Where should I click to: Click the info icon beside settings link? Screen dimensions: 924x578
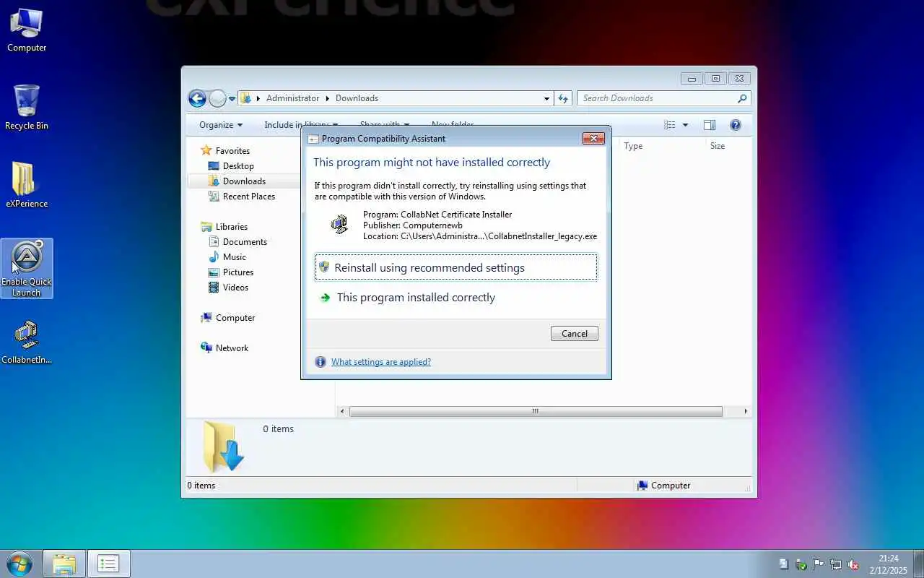pos(321,362)
